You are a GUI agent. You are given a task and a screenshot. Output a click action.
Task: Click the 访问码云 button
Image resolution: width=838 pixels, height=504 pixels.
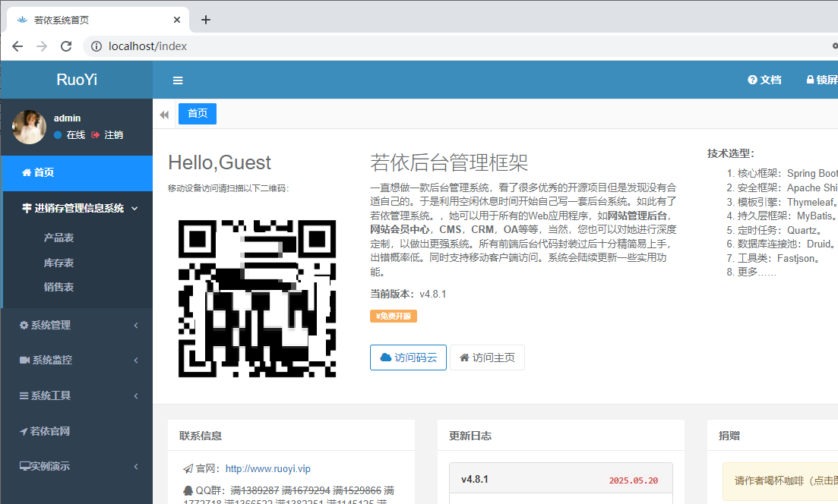coord(408,358)
